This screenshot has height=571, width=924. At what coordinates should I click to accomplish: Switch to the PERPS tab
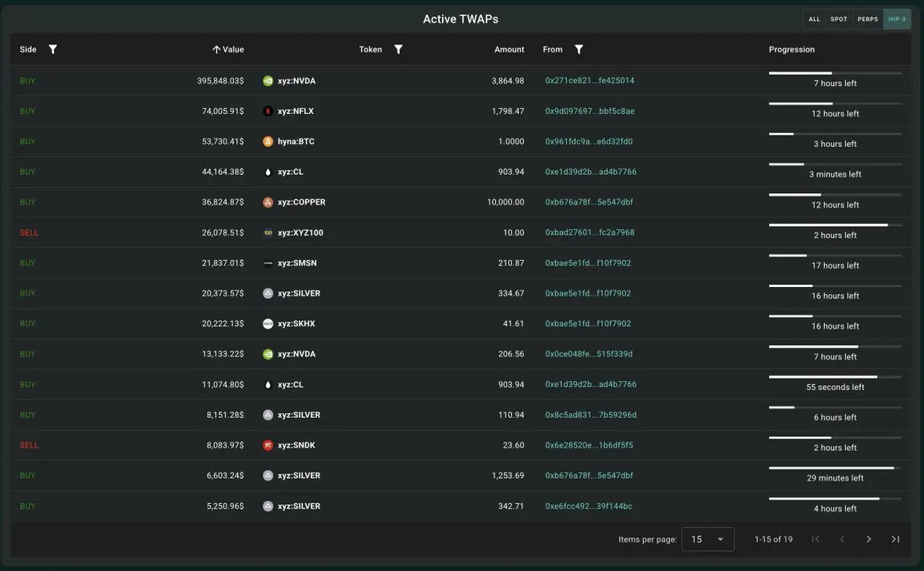point(868,19)
